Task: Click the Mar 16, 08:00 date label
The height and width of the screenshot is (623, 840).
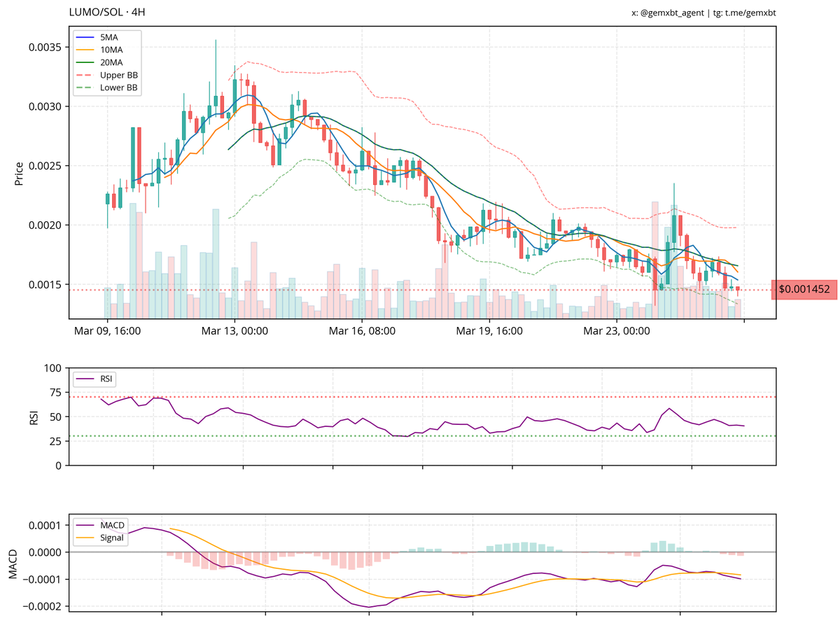Action: click(363, 330)
